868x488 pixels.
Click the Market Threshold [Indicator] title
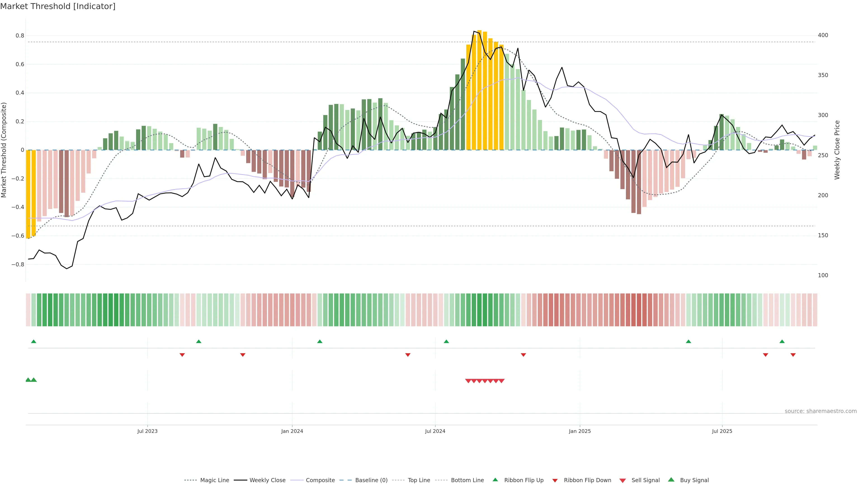pos(58,6)
